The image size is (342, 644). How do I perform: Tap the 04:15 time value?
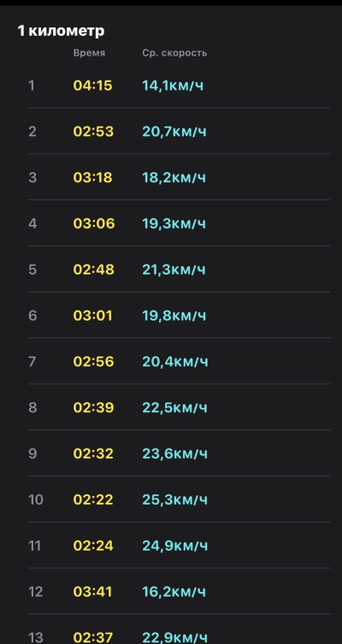pos(93,86)
